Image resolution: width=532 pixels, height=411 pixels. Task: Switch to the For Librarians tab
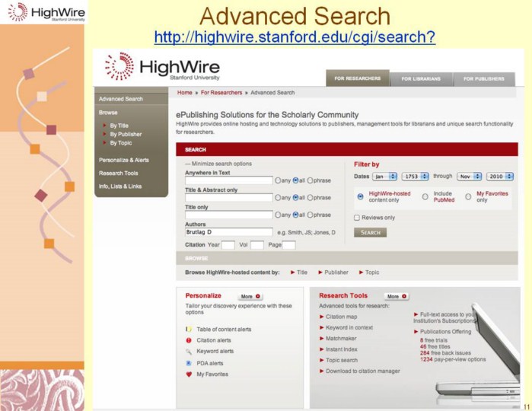tap(422, 78)
